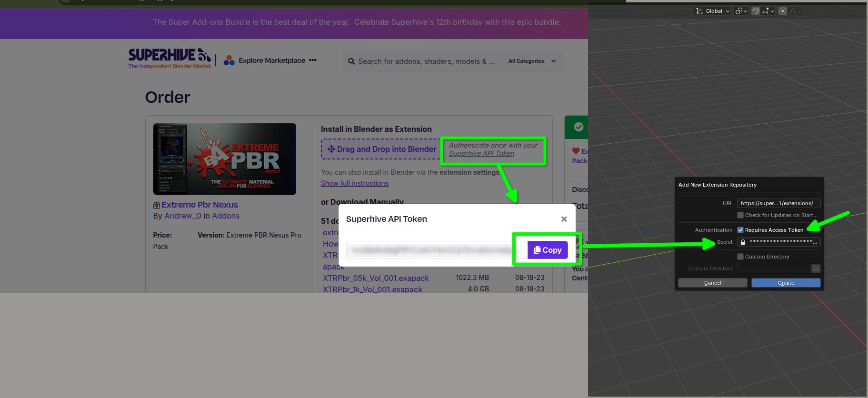Screen dimensions: 868x398
Task: Open the Extreme PBR Nexus product thumbnail
Action: 225,159
